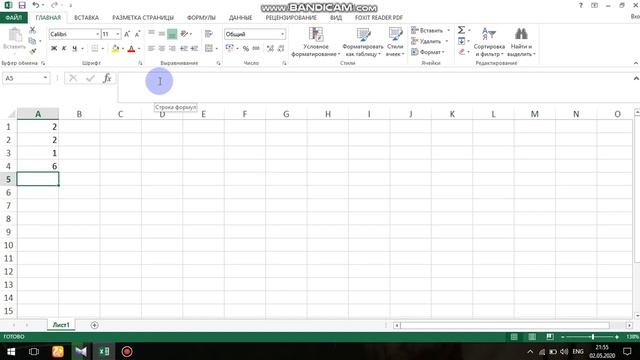
Task: Click the Вставить paste clipboard icon
Action: 15,35
